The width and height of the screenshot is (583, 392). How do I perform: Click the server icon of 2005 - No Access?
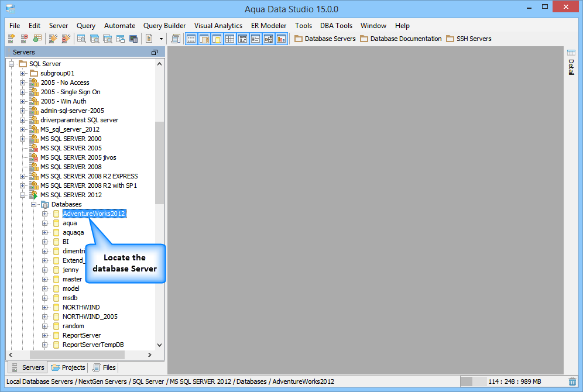pos(34,82)
